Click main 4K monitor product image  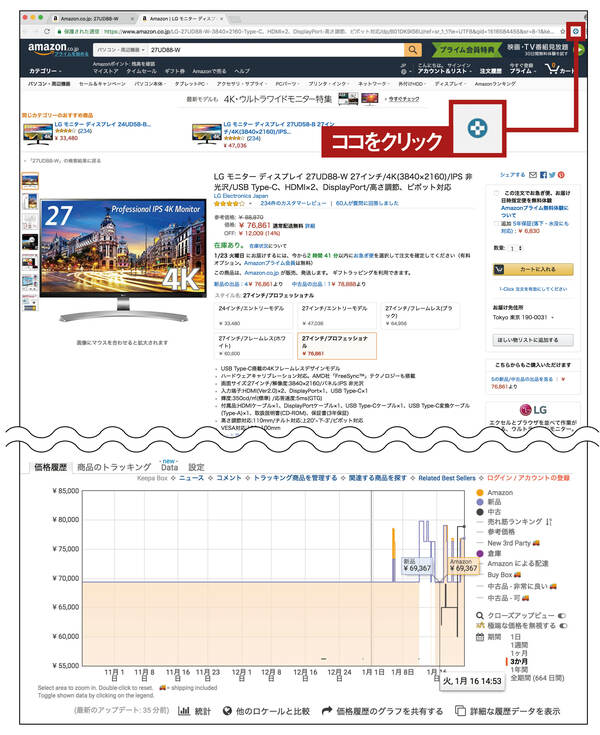[123, 261]
